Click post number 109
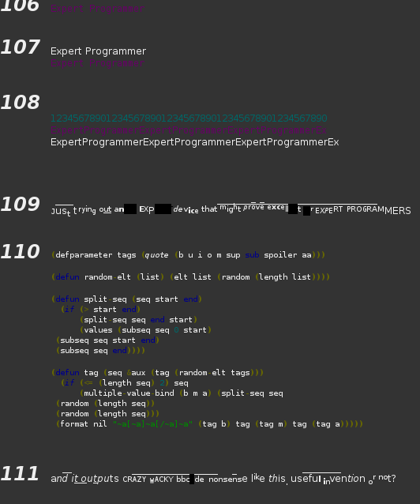420x504 pixels. [x=21, y=204]
